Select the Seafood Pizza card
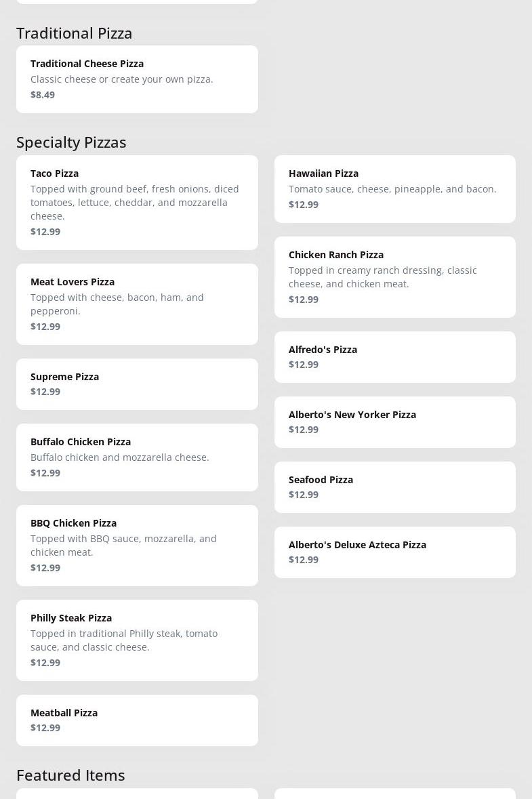This screenshot has width=532, height=799. click(x=394, y=487)
